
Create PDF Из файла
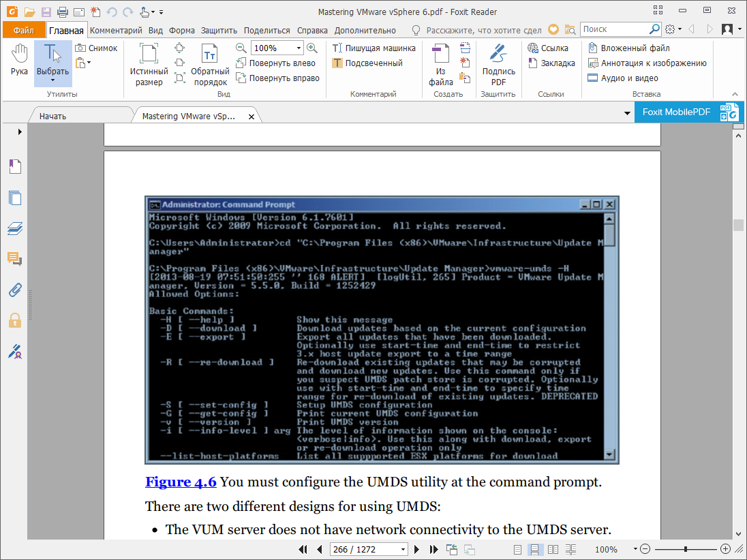441,64
